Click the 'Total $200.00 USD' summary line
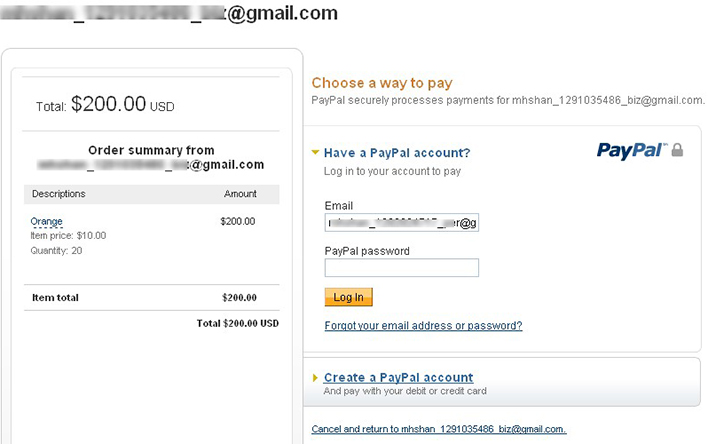The image size is (708, 444). (x=237, y=323)
